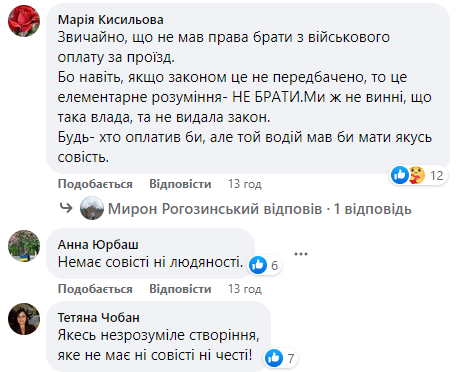Like Анна Юрбаш's comment with Подобається
This screenshot has height=372, width=475.
coord(95,289)
